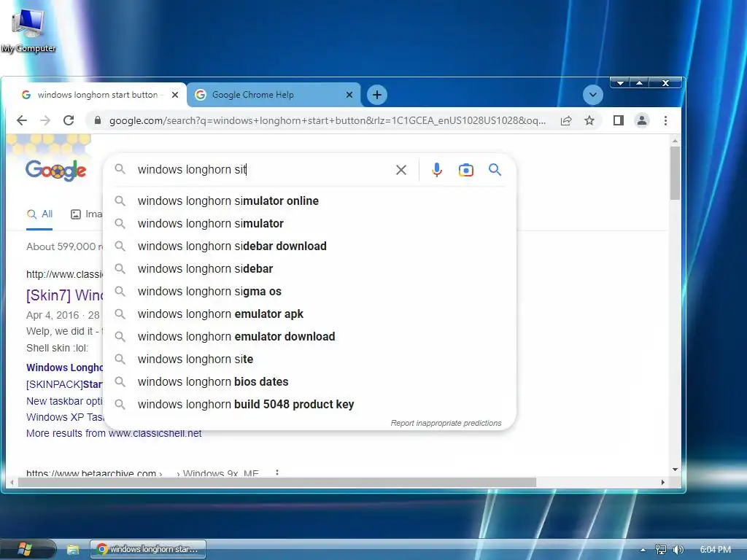Choose suggestion 'build 5048 product key'
The height and width of the screenshot is (560, 747).
click(309, 404)
